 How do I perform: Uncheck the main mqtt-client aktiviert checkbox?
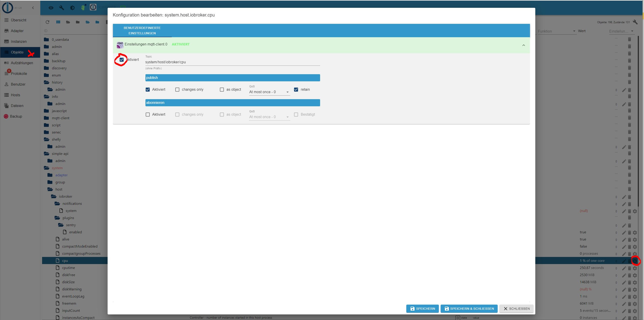122,60
